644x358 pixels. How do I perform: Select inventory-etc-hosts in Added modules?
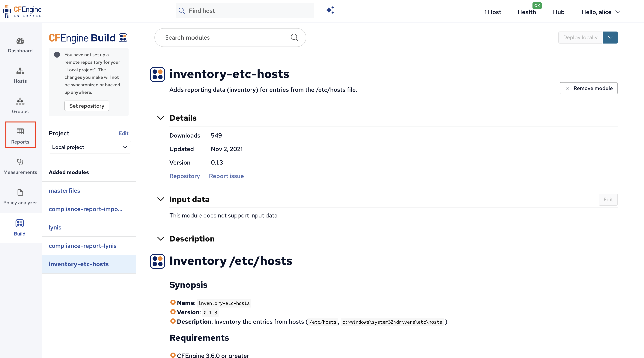click(x=89, y=264)
